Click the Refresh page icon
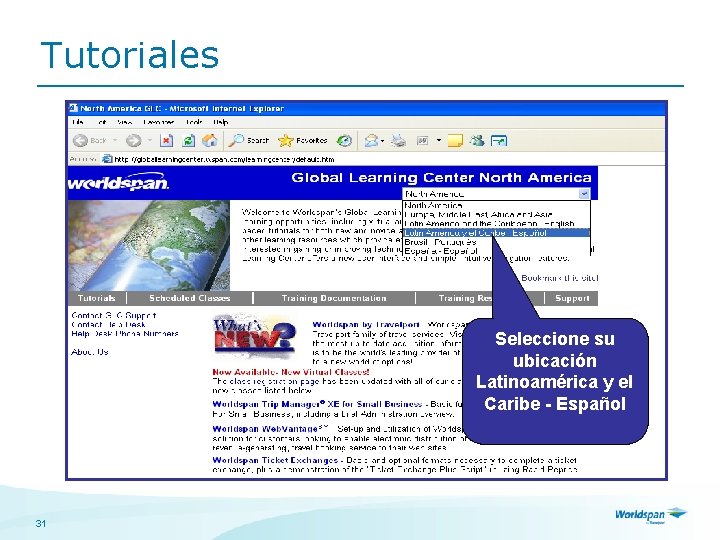The height and width of the screenshot is (540, 720). [188, 141]
